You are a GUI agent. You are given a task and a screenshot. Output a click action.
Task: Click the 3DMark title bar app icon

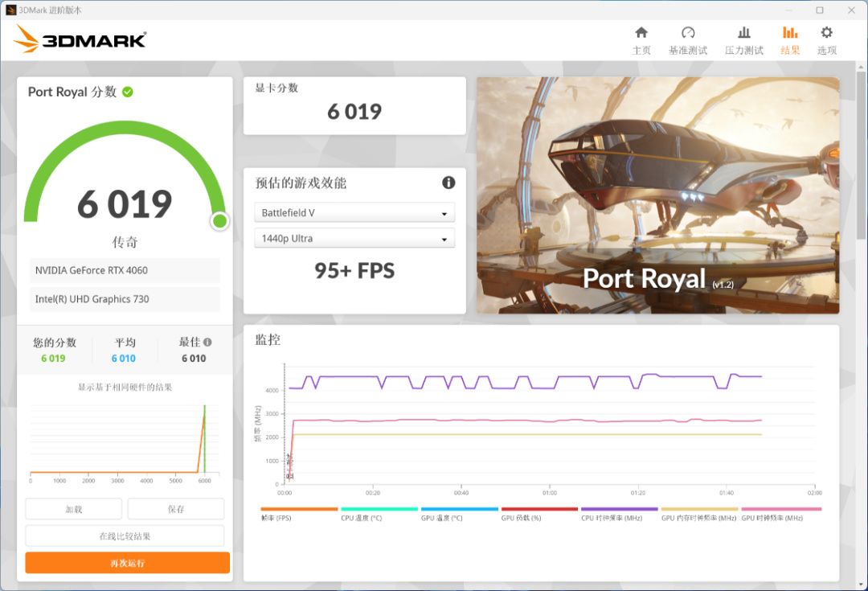tap(10, 10)
